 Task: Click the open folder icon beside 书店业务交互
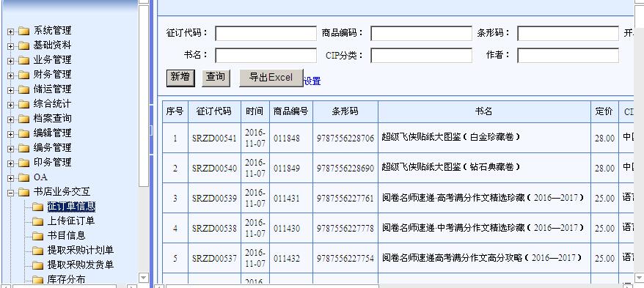[x=23, y=193]
